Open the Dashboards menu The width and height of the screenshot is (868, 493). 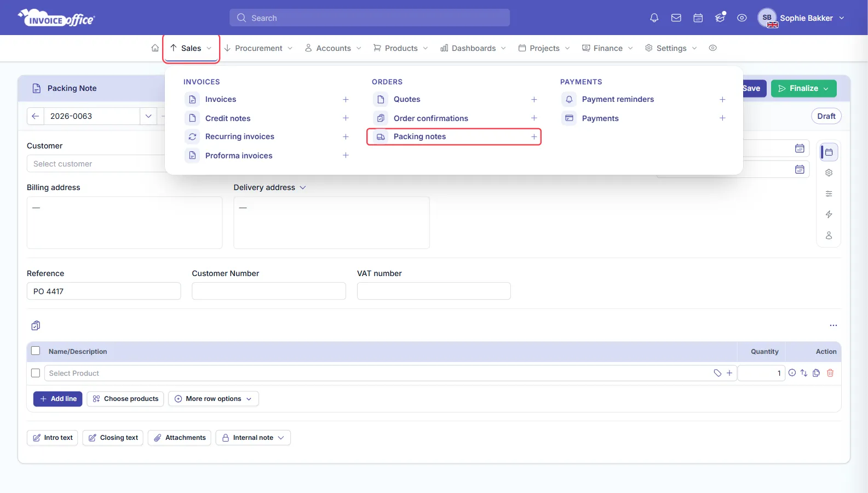pyautogui.click(x=473, y=48)
